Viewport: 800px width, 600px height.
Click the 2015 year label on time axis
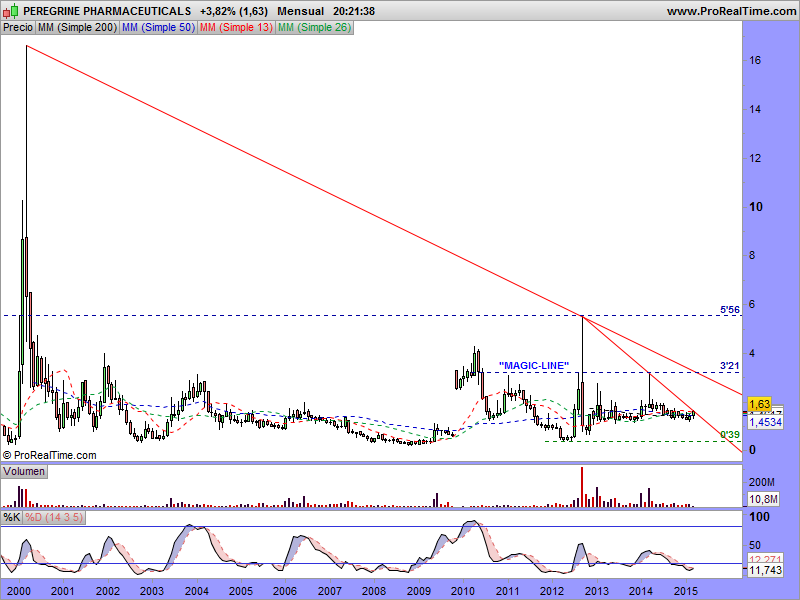685,591
